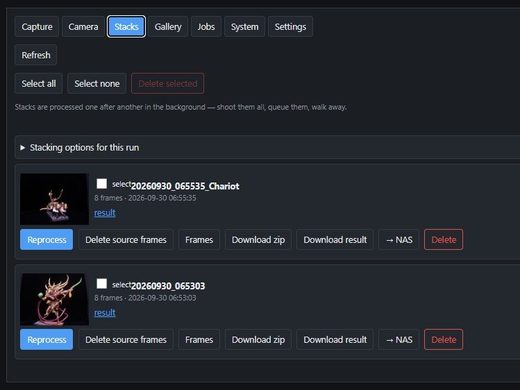Switch to the Camera tab

coord(83,27)
